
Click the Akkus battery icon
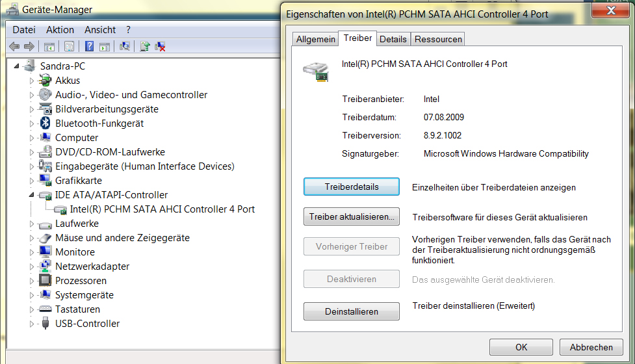coord(45,81)
